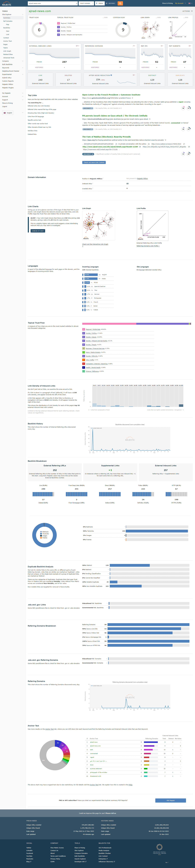Open the Gatestone Institute open letter title link
The height and width of the screenshot is (868, 195).
(111, 95)
